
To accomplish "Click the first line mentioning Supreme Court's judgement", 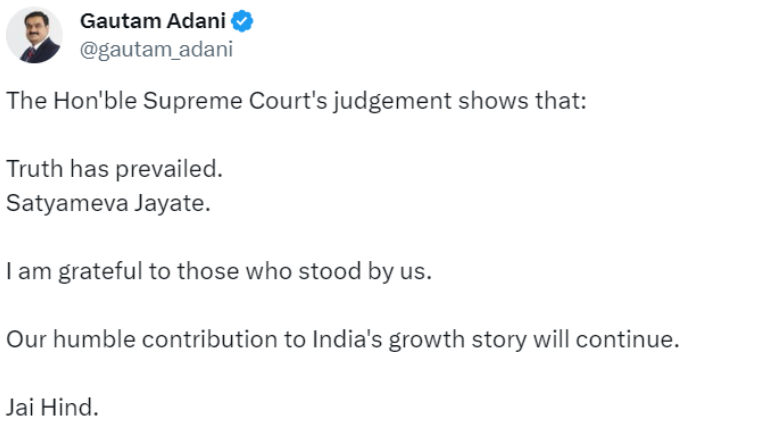I will 296,101.
